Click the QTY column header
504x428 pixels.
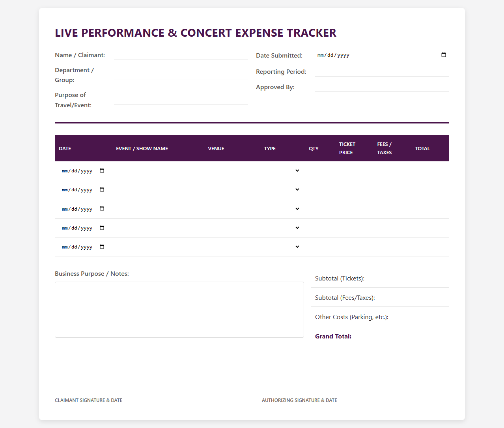(x=314, y=149)
